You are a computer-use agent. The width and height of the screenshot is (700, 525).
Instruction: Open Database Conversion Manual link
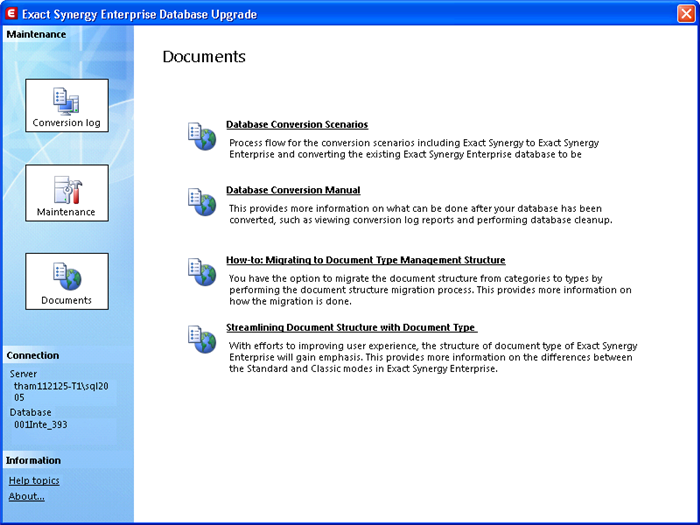coord(293,190)
